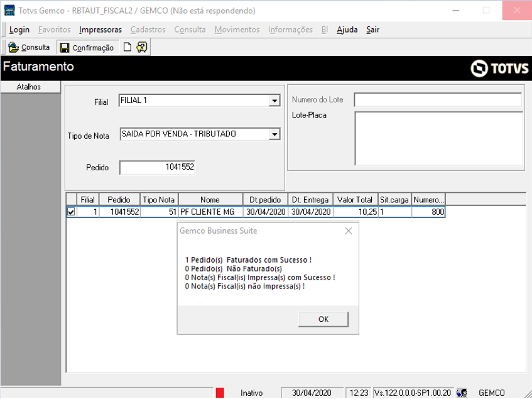This screenshot has width=532, height=399.
Task: Open the Impressoras menu
Action: point(100,30)
